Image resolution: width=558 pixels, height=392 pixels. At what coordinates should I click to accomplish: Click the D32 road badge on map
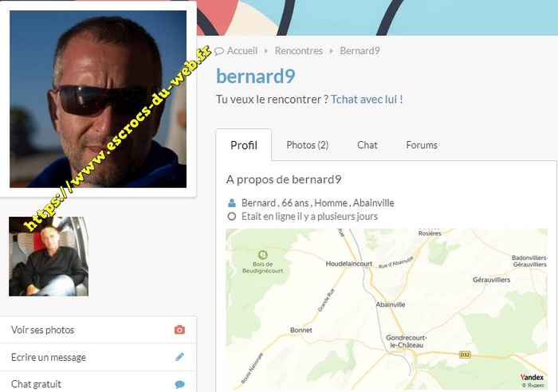465,355
